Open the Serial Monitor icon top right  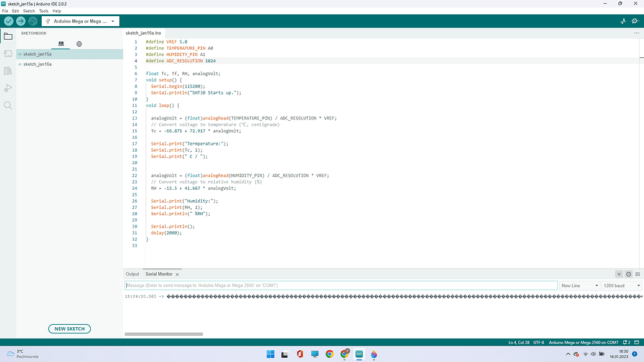pyautogui.click(x=635, y=21)
